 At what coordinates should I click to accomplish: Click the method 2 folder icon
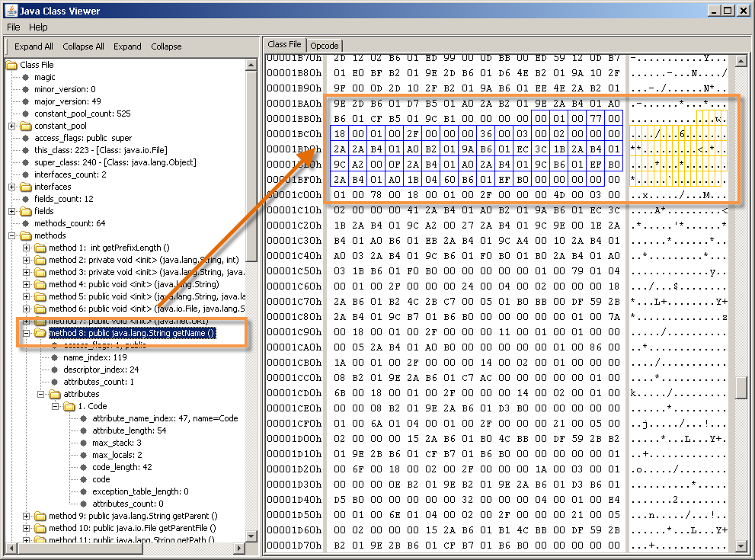[x=40, y=260]
